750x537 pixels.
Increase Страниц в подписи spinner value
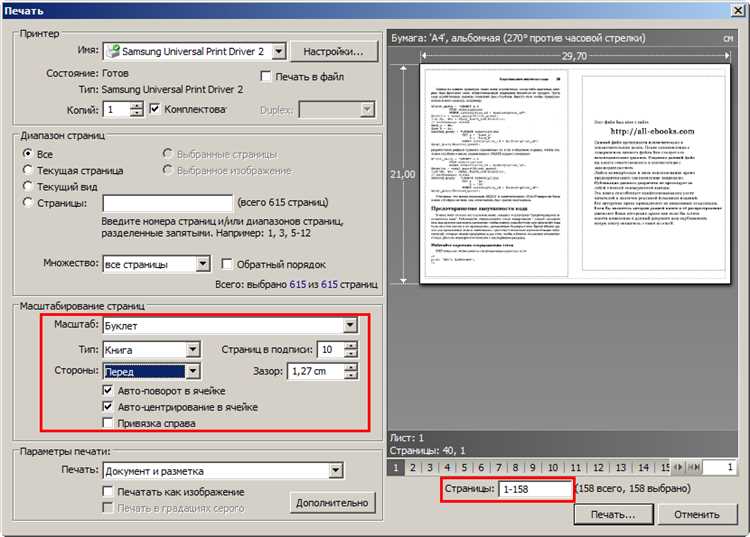click(351, 345)
